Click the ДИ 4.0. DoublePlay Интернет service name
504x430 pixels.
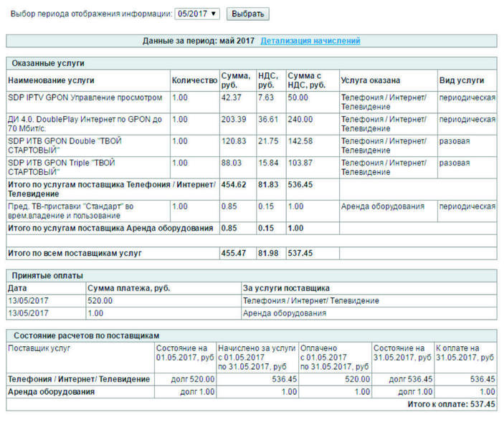(x=85, y=124)
